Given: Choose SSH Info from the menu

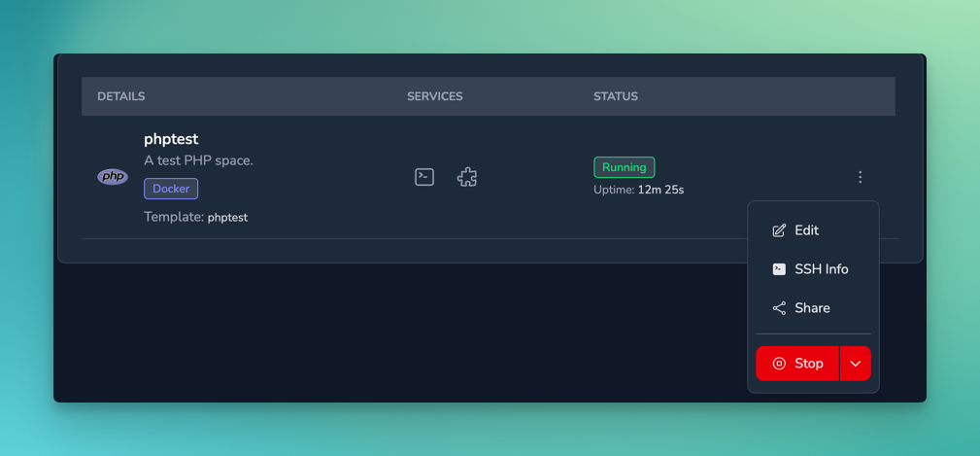Looking at the screenshot, I should (x=821, y=269).
